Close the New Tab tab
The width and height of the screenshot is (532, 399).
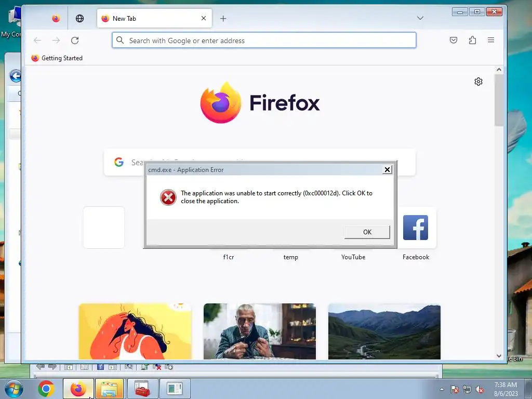coord(204,18)
